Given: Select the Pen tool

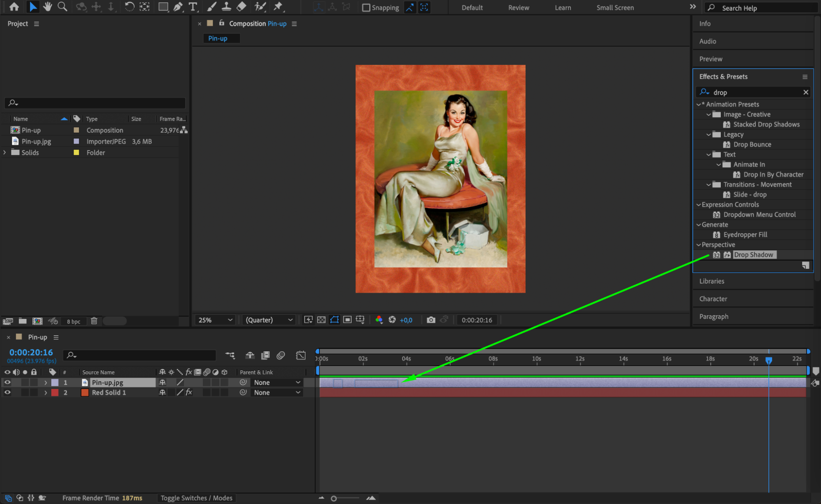Looking at the screenshot, I should pos(178,7).
